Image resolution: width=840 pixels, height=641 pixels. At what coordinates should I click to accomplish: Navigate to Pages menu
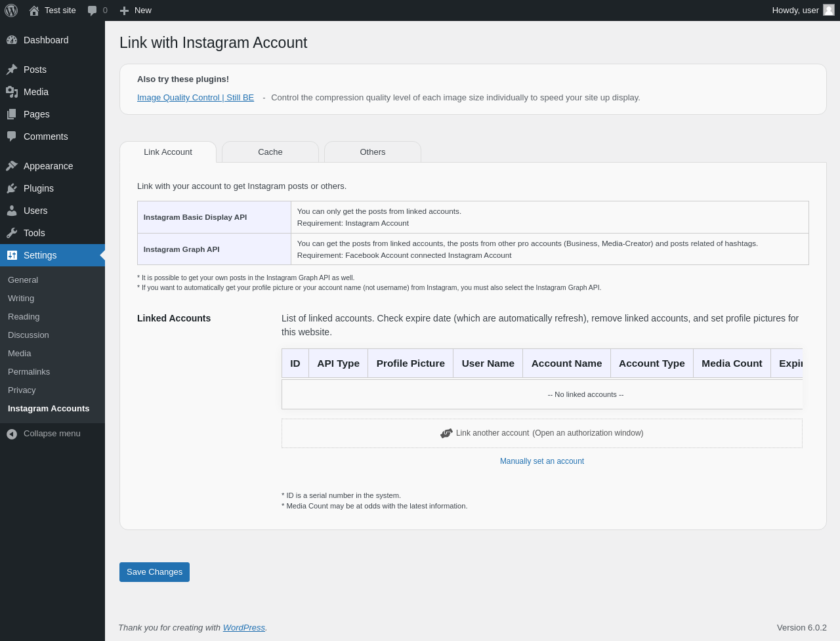(52, 114)
